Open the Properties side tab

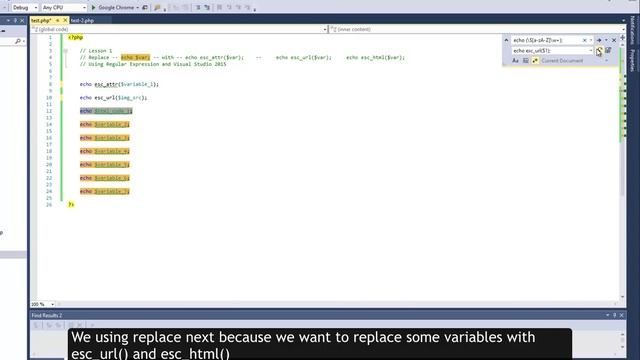pos(633,60)
